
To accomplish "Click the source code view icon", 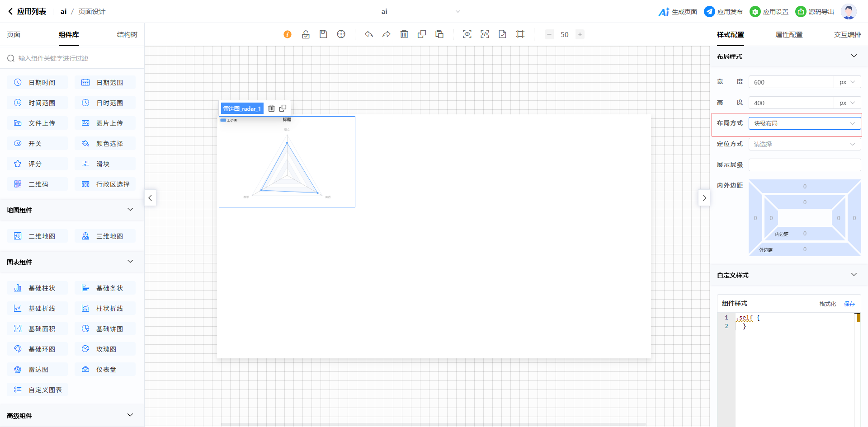I will point(485,34).
